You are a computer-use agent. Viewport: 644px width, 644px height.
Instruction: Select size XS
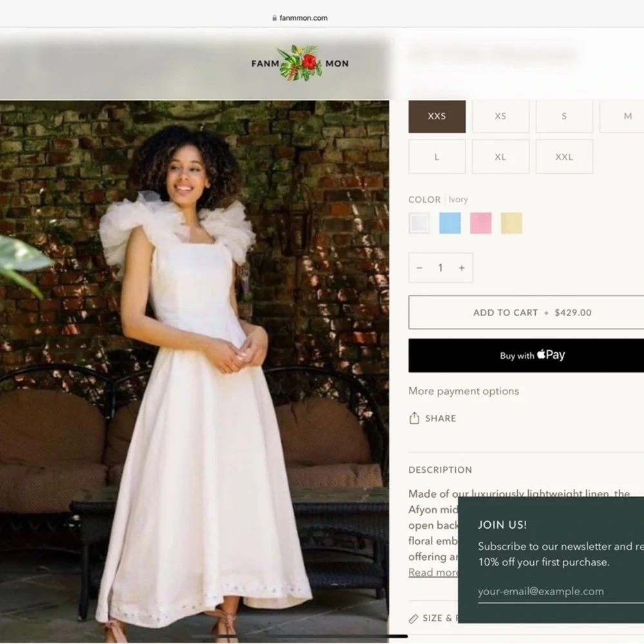(x=500, y=116)
